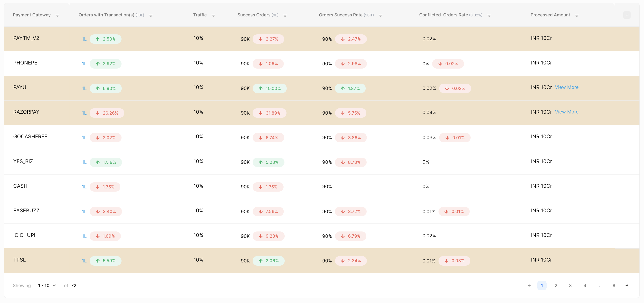Open the Conflicted Orders Rate filter icon

coord(489,15)
